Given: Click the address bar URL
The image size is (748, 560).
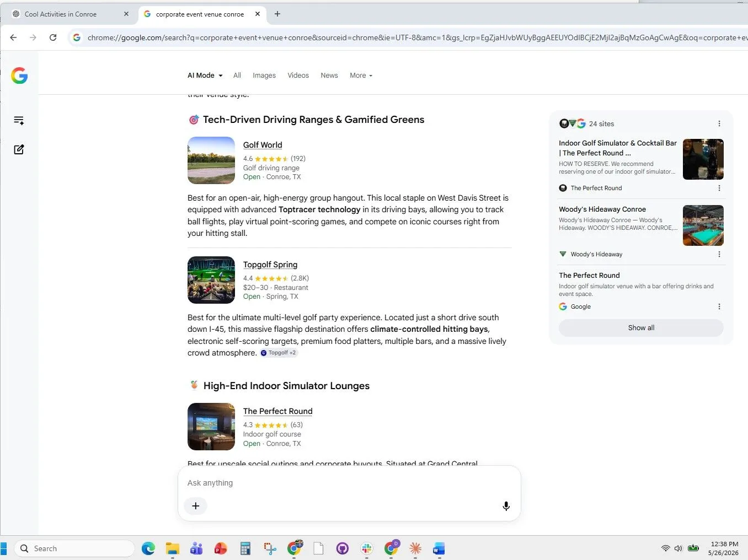Looking at the screenshot, I should click(x=416, y=37).
